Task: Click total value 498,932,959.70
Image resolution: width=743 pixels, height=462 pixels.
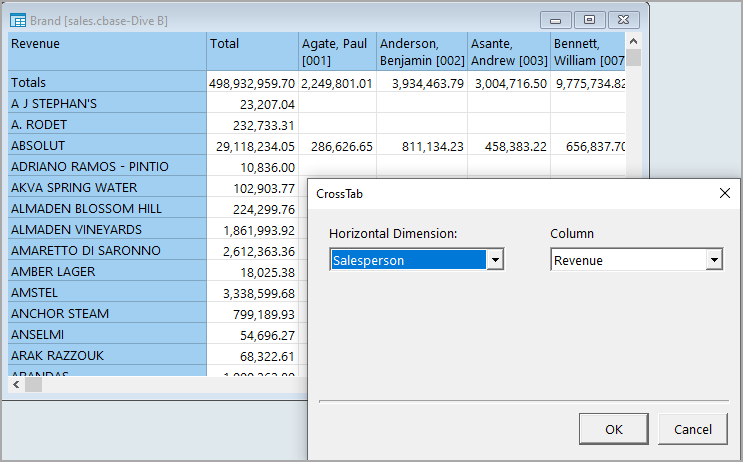Action: click(252, 84)
